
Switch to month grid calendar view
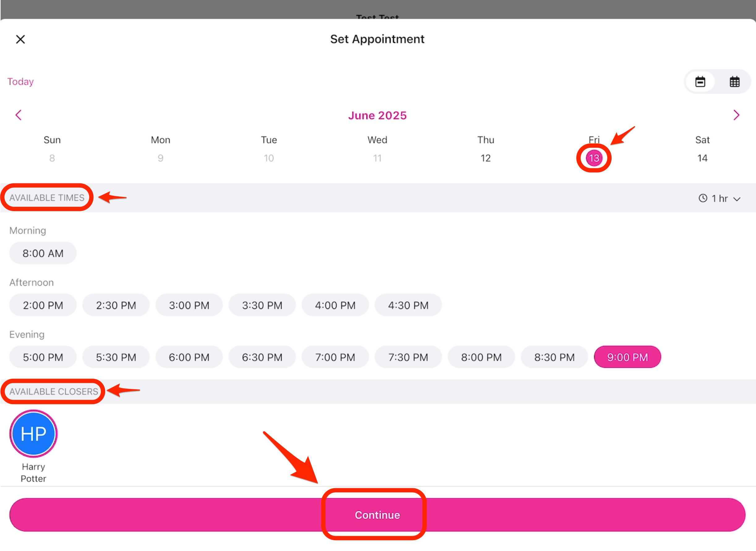click(x=734, y=82)
